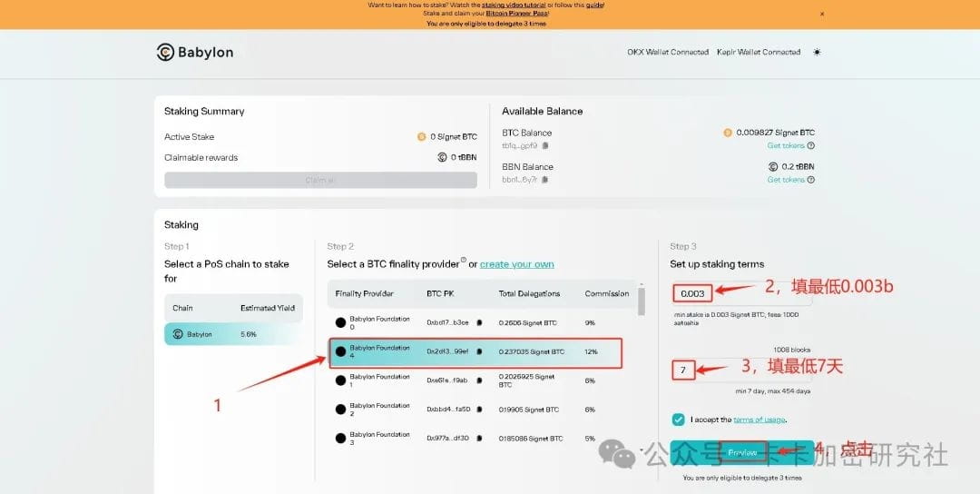Open the create your own link
The image size is (980, 494).
pos(516,264)
